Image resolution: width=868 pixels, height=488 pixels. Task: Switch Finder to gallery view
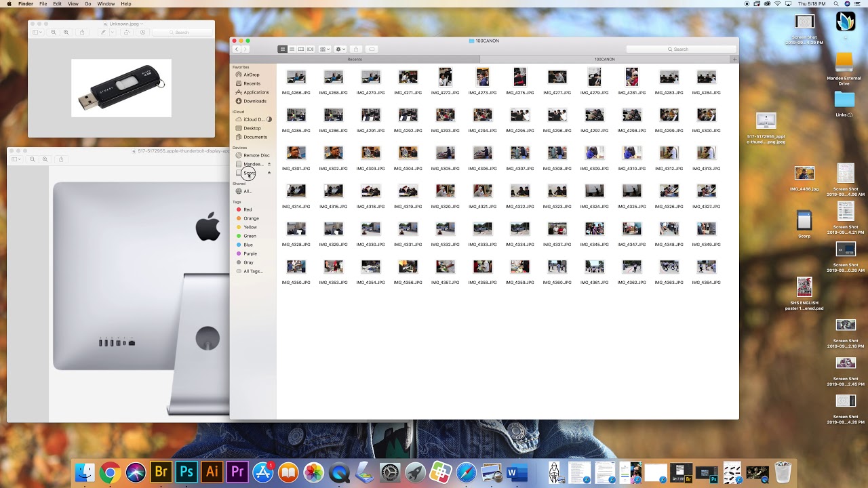(x=311, y=49)
